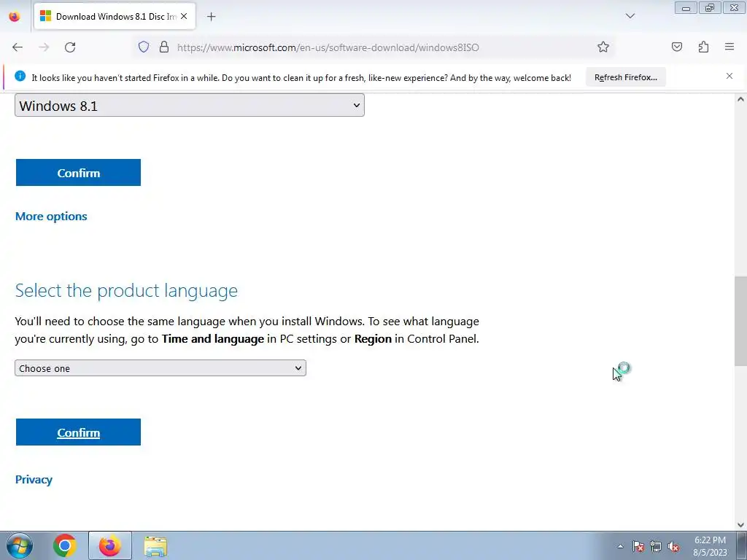Click the scrollbar down arrow

(x=741, y=525)
